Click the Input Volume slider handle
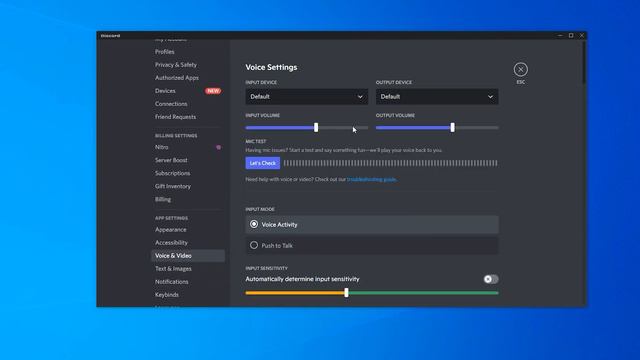This screenshot has height=360, width=640. (x=316, y=127)
